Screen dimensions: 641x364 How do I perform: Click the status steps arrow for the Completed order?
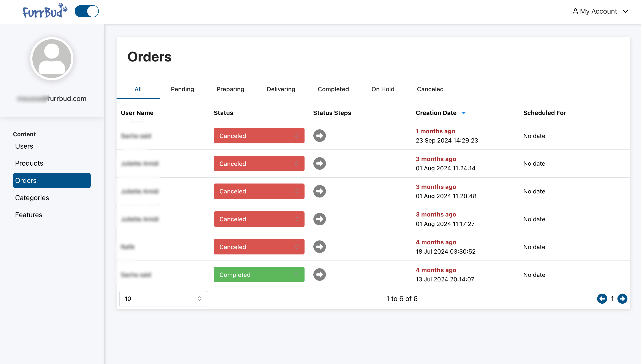319,275
